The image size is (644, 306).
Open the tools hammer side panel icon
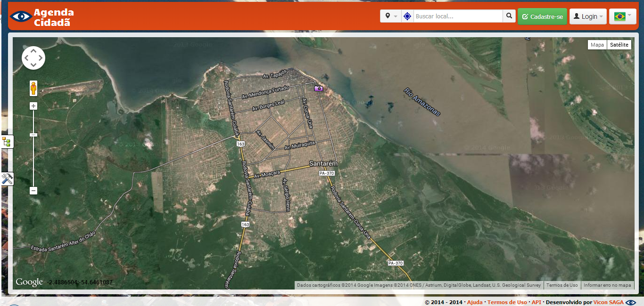[7, 179]
